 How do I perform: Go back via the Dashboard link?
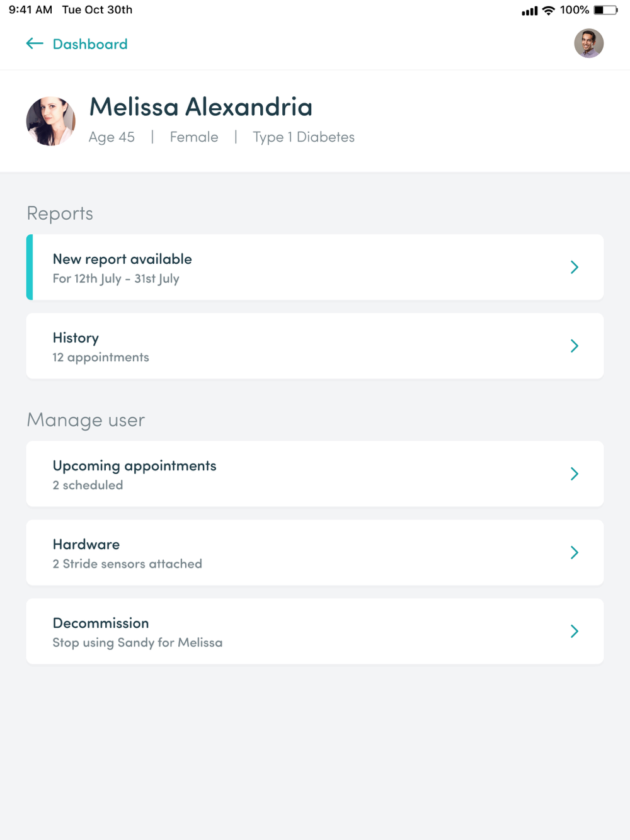pos(90,44)
